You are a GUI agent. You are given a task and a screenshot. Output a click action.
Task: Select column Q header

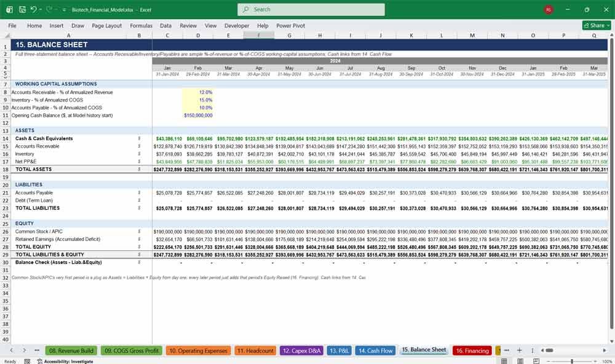(594, 35)
